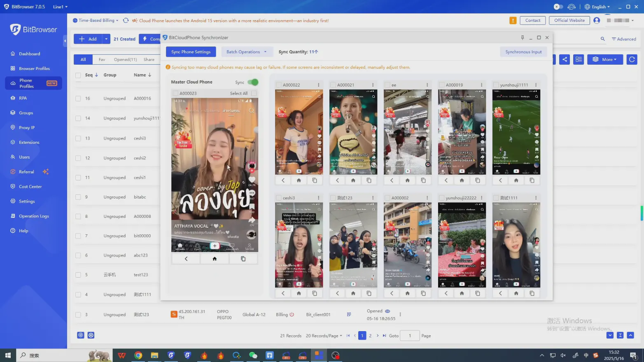Open the 20 Records/Page dropdown
Screen dimensions: 644x362
point(324,336)
